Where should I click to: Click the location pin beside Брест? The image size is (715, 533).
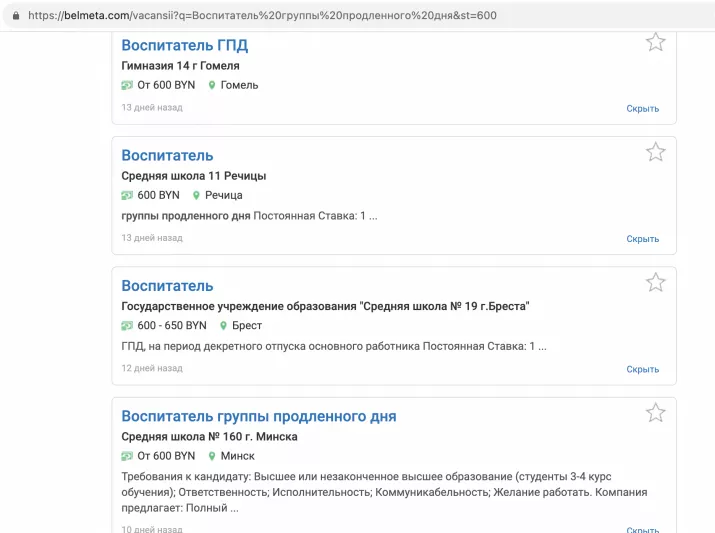[223, 325]
